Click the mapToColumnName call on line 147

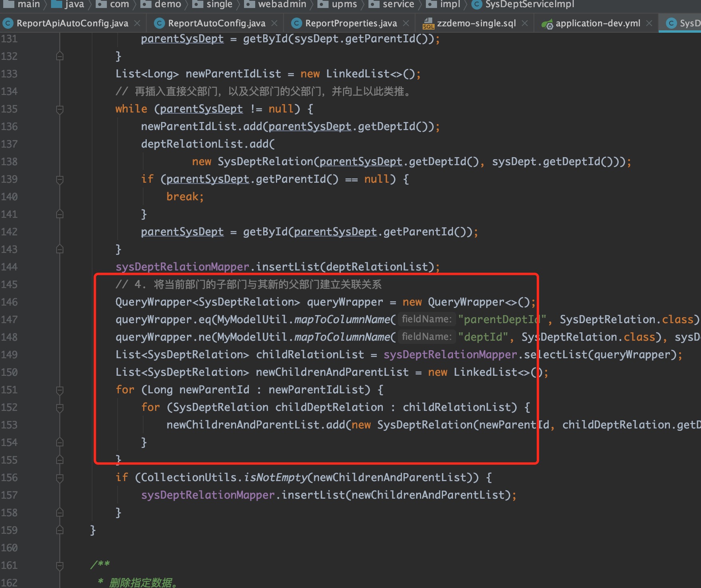click(x=342, y=320)
